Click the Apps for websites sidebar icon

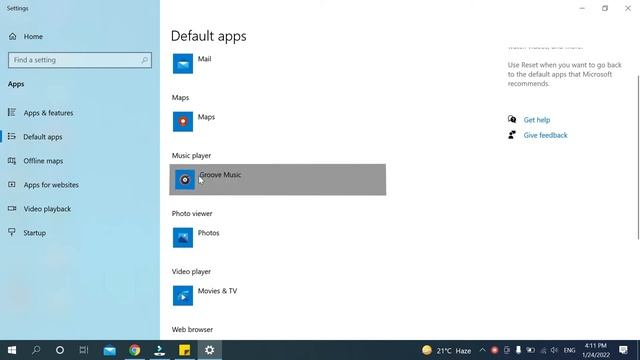coord(12,184)
